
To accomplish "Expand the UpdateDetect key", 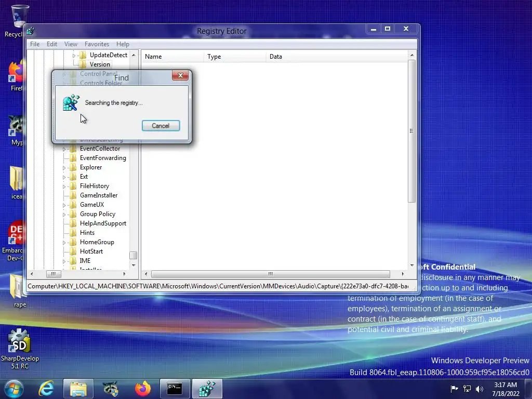I will click(74, 55).
